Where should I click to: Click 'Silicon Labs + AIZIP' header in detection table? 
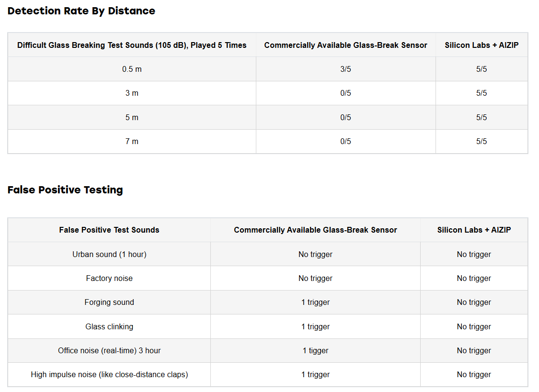point(482,45)
